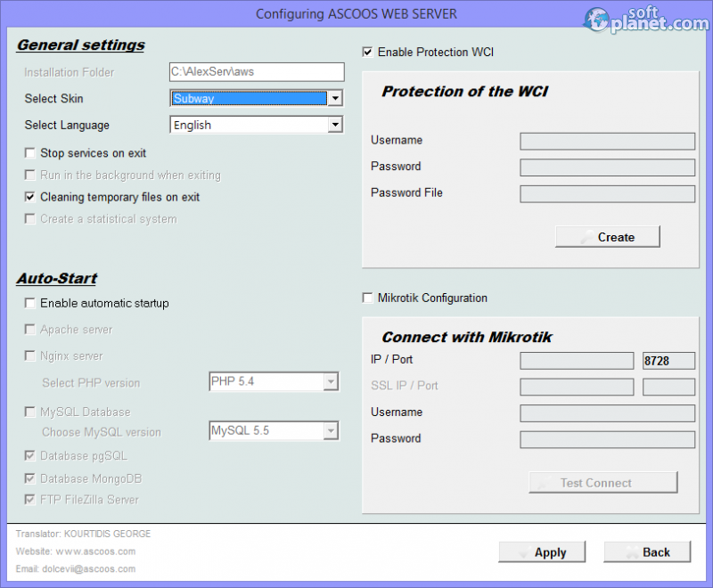The height and width of the screenshot is (588, 713).
Task: Toggle Run in the background when exiting
Action: click(x=29, y=175)
